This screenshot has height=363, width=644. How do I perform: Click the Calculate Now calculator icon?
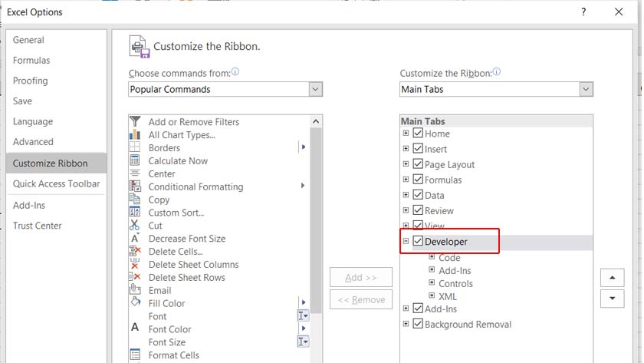click(135, 160)
